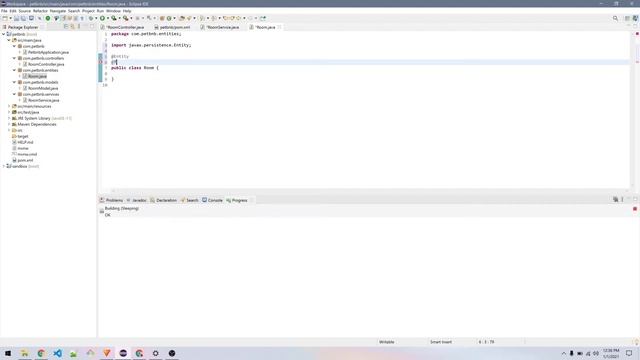This screenshot has width=640, height=360.
Task: Collapse the src/main/java folder
Action: [x=9, y=40]
